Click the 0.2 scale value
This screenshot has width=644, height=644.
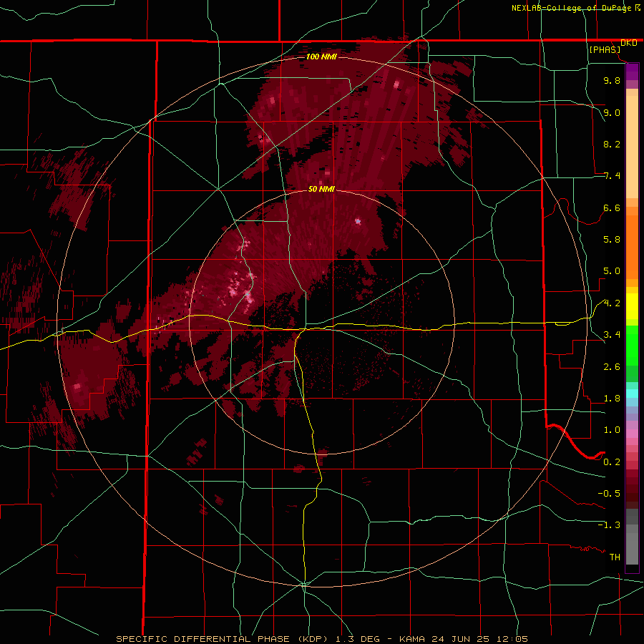click(612, 462)
